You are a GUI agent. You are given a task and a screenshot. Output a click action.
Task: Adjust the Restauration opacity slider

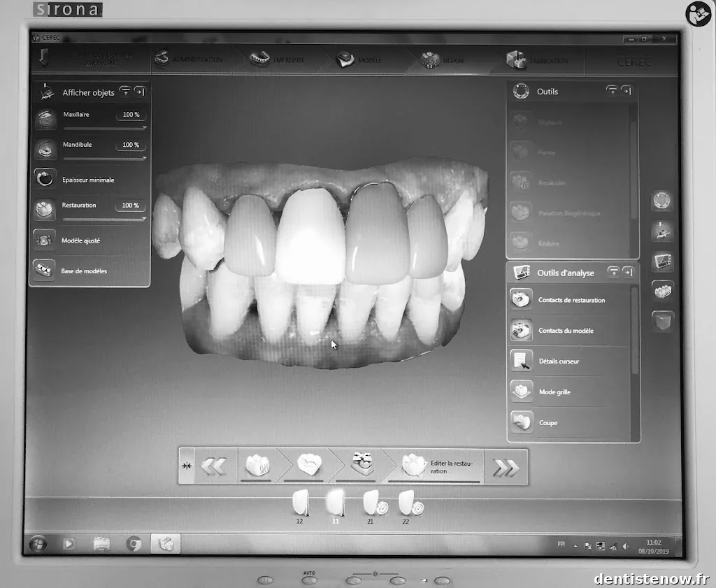(103, 219)
